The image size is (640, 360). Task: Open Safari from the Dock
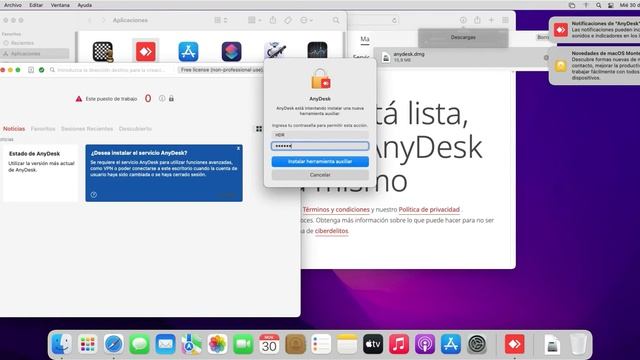[113, 344]
